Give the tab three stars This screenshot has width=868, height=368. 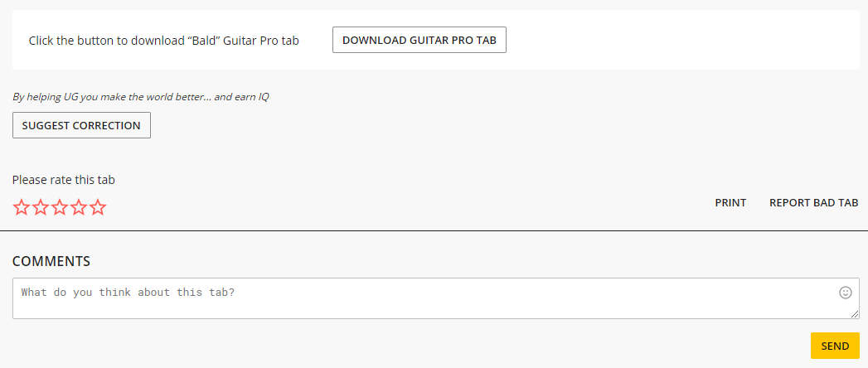point(59,207)
